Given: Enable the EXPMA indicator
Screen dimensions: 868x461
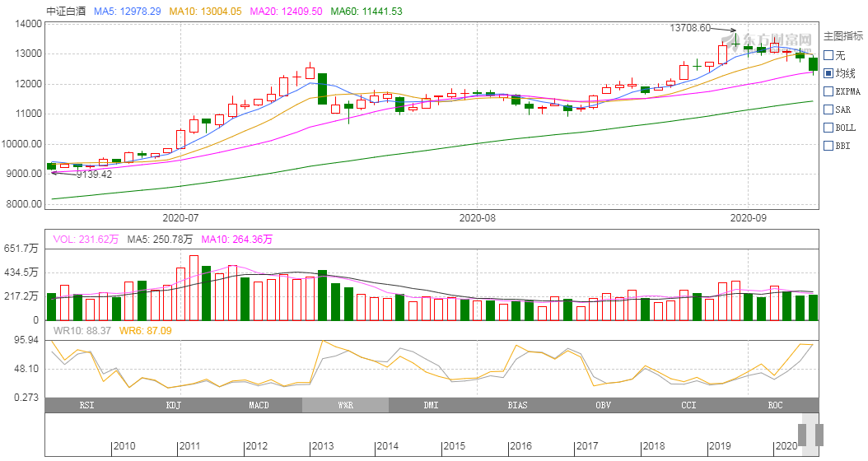Looking at the screenshot, I should (x=828, y=91).
